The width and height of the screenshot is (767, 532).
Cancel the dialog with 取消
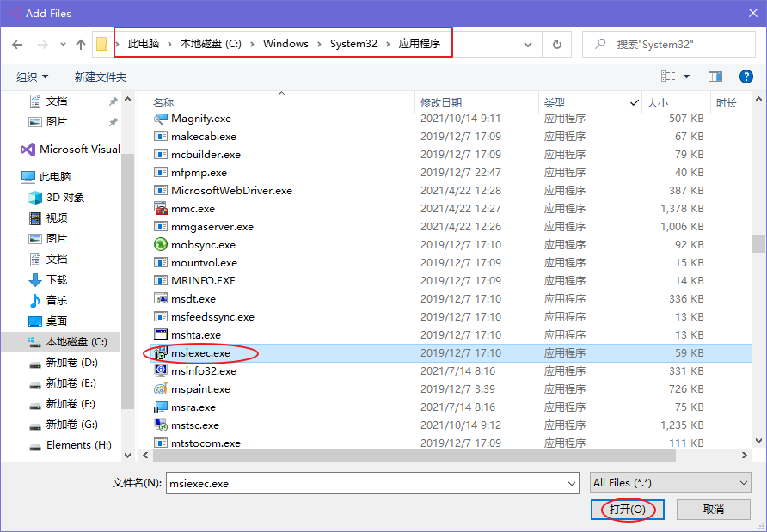(714, 510)
